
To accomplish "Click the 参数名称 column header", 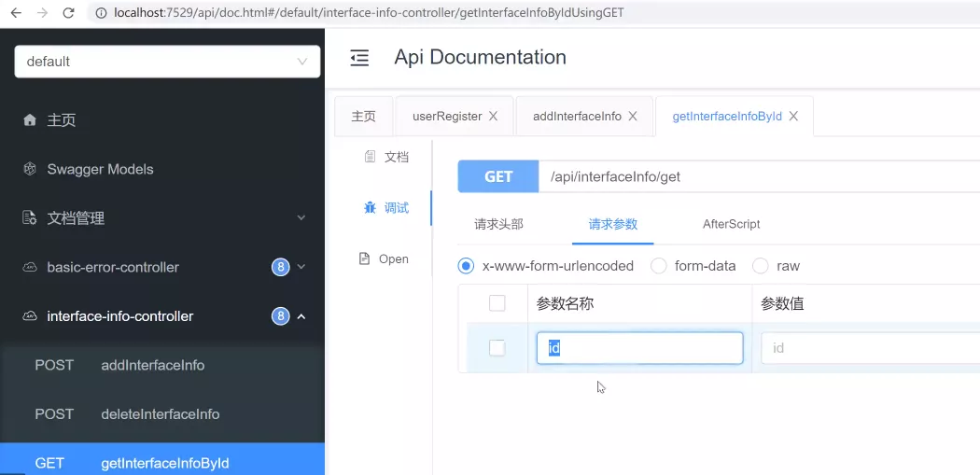I will 565,303.
